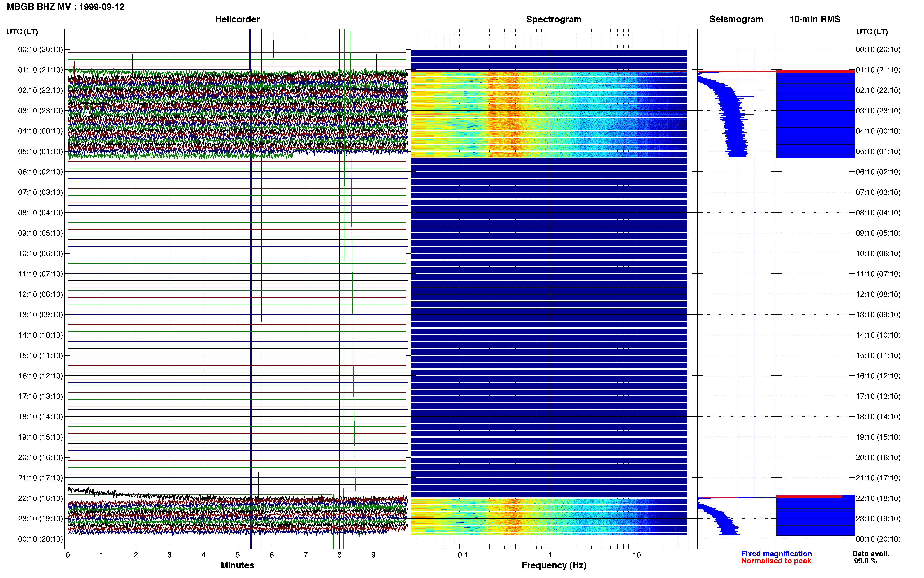Click the right UTC (LT) axis label
Screen dimensions: 924x578
pyautogui.click(x=872, y=32)
